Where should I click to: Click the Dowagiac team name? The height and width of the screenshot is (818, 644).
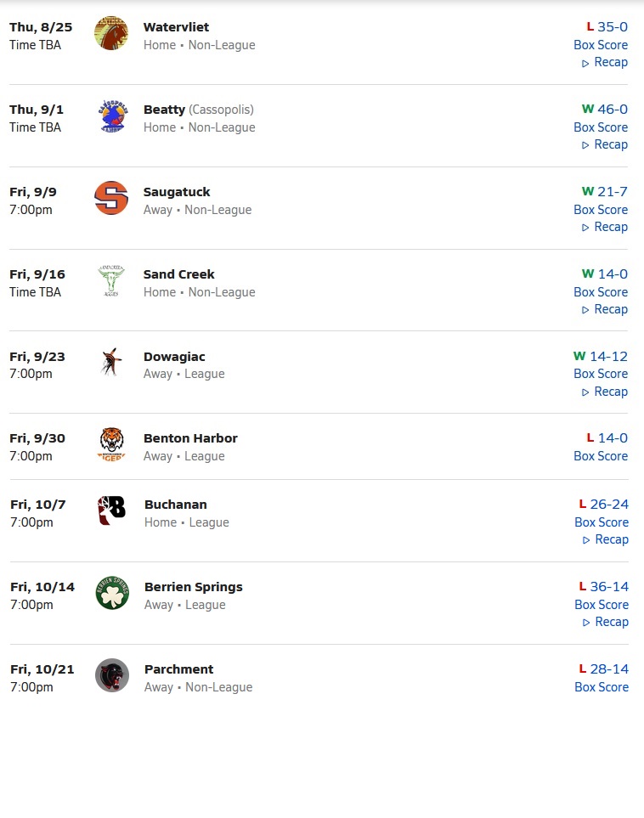[x=174, y=357]
